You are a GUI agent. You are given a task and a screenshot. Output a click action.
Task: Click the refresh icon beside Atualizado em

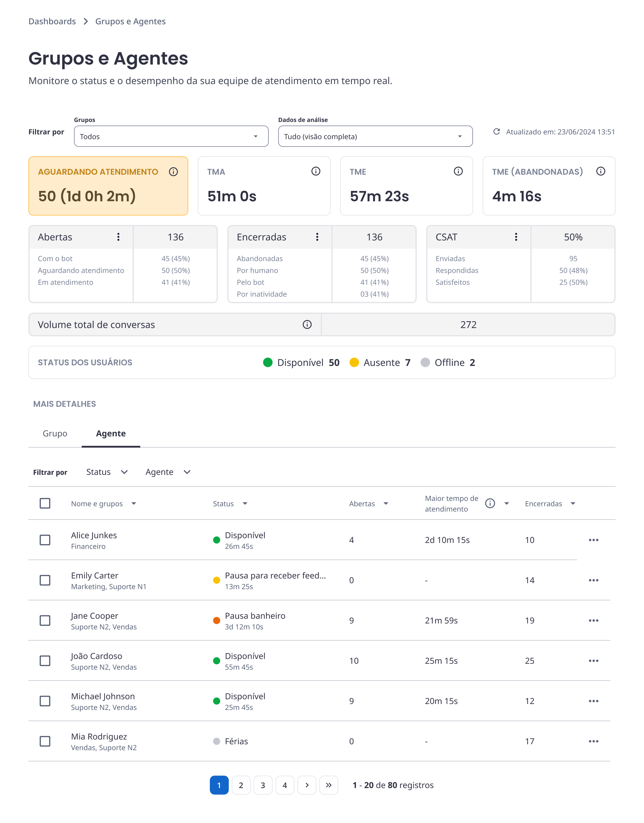coord(497,132)
